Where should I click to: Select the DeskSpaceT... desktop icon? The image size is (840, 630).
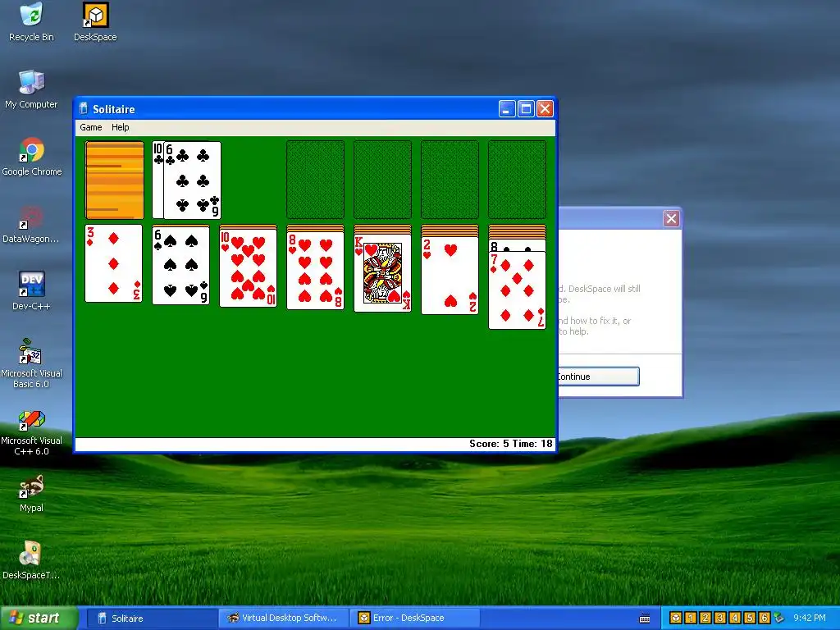coord(31,560)
